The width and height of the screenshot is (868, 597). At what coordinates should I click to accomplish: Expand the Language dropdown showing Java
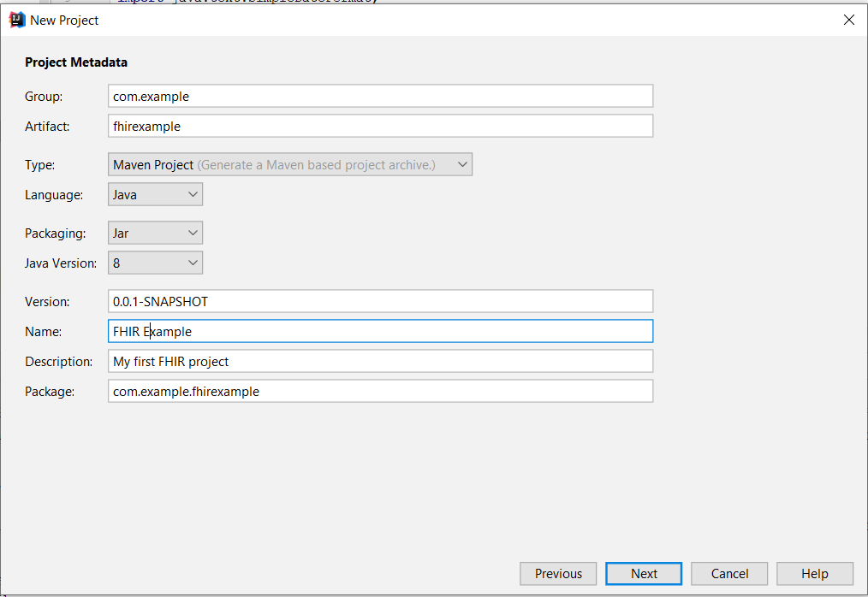[156, 195]
